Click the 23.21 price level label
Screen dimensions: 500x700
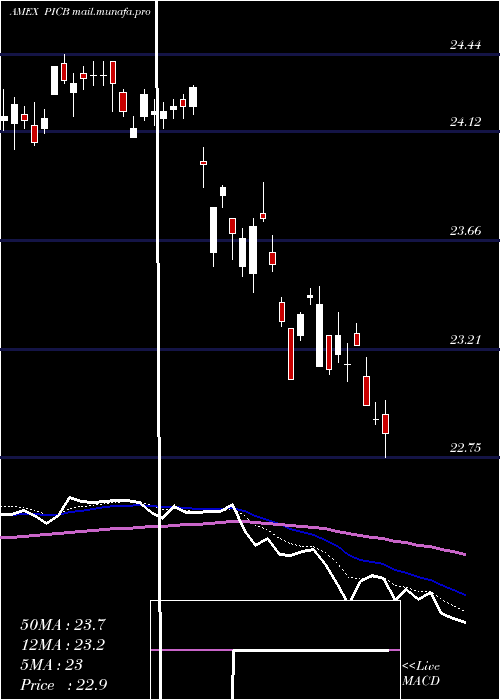[x=465, y=340]
